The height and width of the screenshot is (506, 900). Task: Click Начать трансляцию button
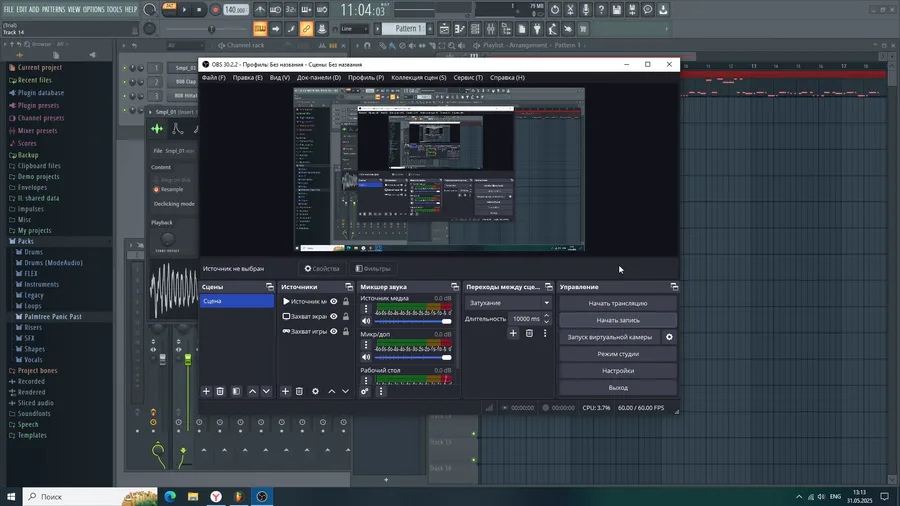click(618, 303)
